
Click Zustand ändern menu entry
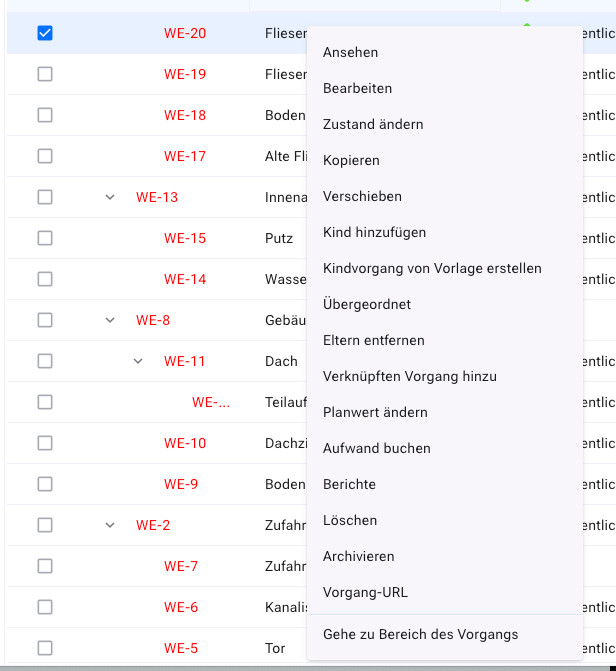373,124
